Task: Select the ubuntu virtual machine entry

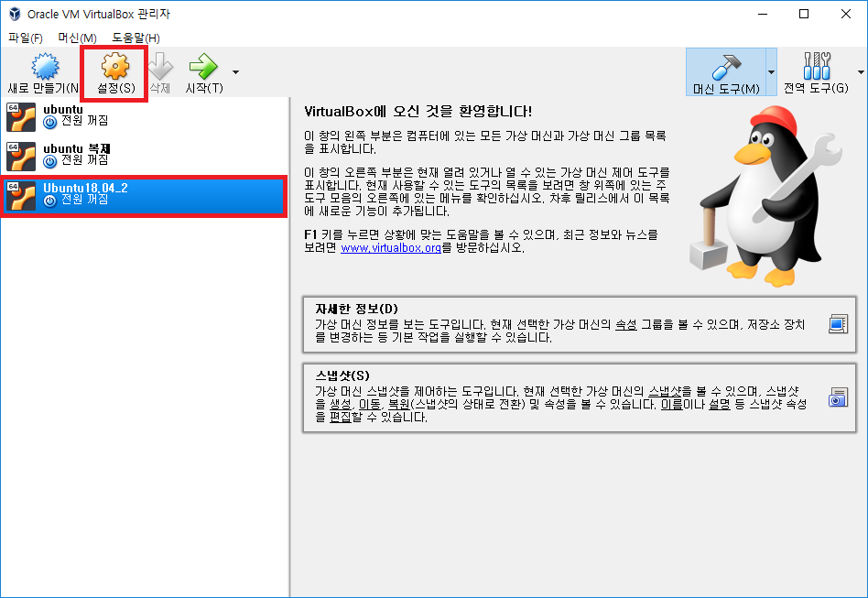Action: coord(144,116)
